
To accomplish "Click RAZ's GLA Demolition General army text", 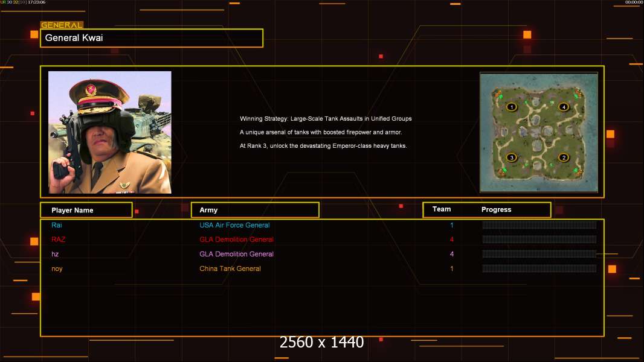I will (237, 240).
